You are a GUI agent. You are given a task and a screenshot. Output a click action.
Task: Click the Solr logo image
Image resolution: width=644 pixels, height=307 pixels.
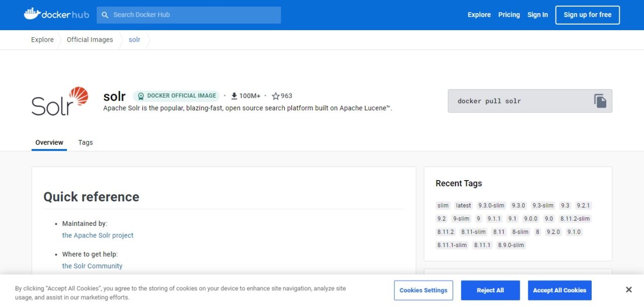[60, 101]
